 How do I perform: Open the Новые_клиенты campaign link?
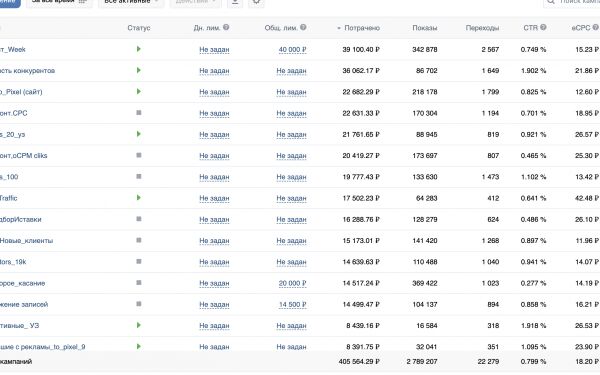[26, 241]
